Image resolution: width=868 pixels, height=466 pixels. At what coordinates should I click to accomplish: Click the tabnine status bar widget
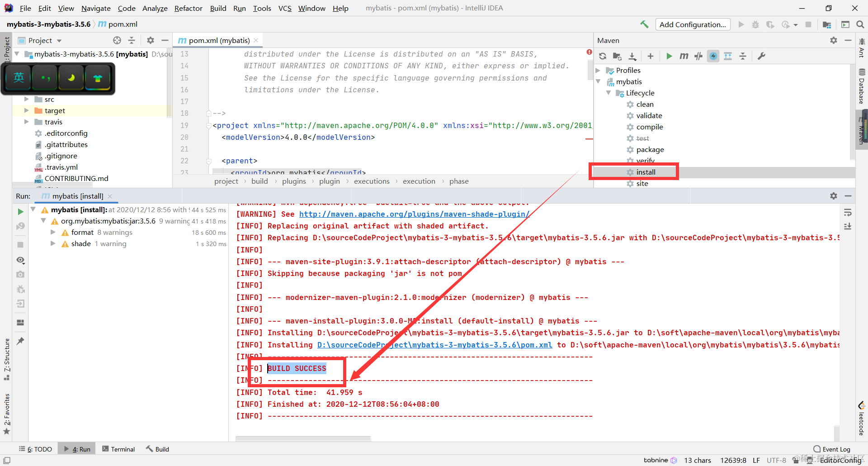click(x=660, y=460)
